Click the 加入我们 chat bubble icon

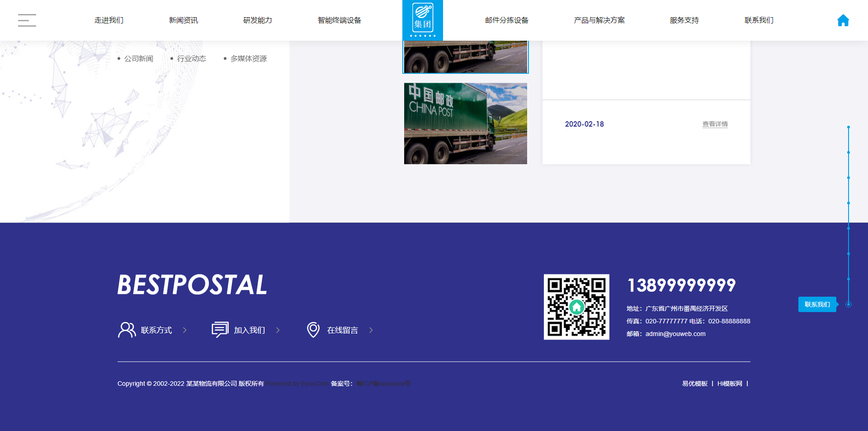(x=220, y=330)
